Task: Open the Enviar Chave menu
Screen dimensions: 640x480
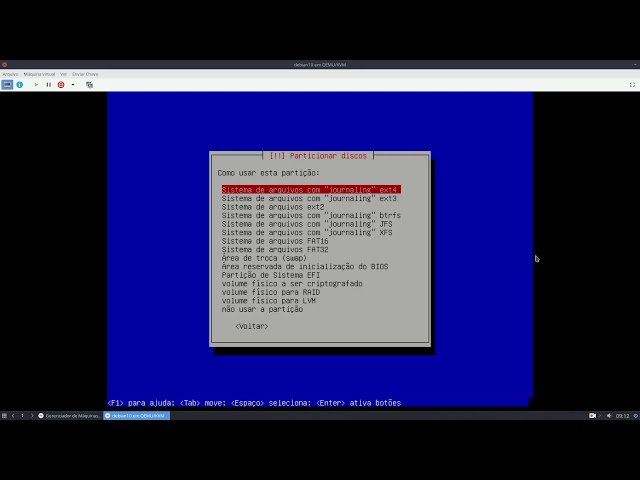Action: point(85,74)
